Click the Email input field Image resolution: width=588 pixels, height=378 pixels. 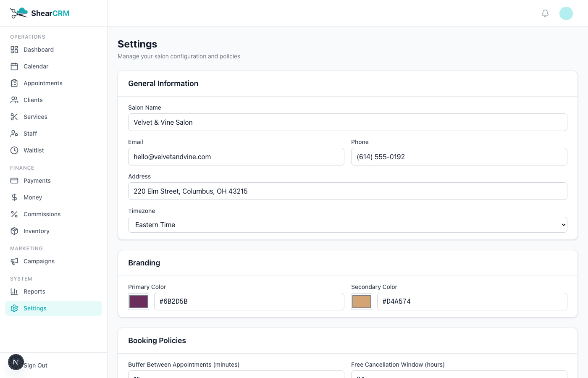236,157
